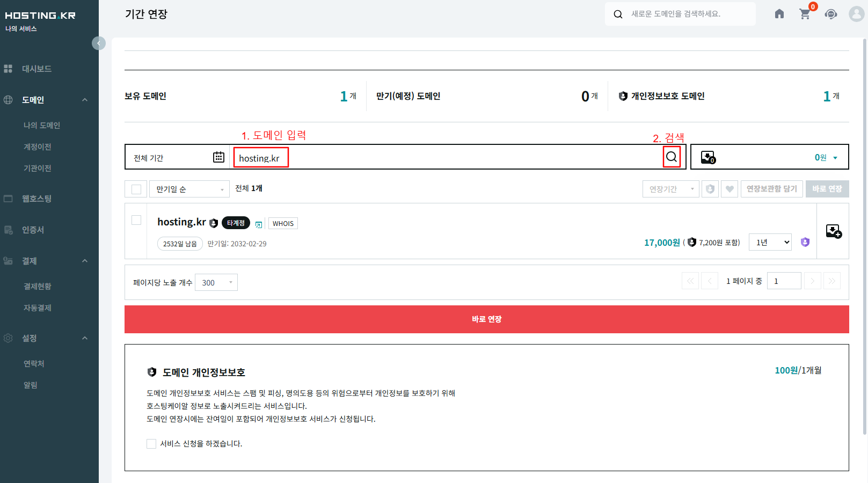Collapse the sidebar with the arrow button
The image size is (868, 483).
coord(99,43)
